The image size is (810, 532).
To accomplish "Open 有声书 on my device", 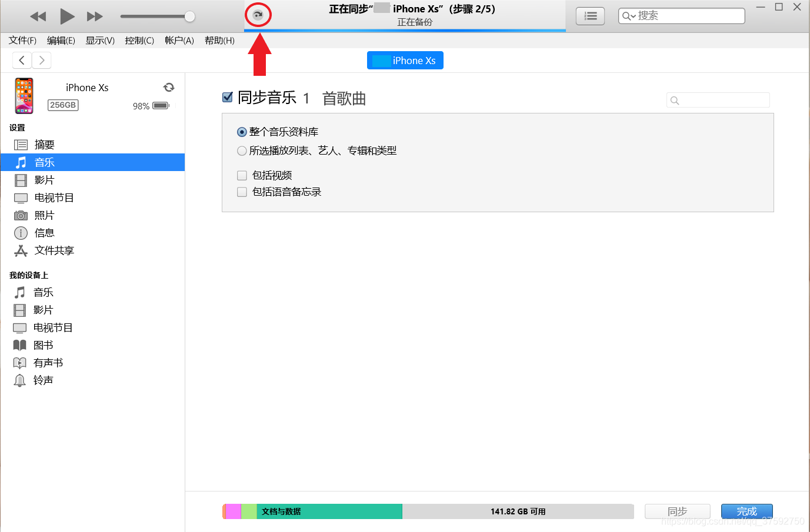I will click(x=93, y=363).
